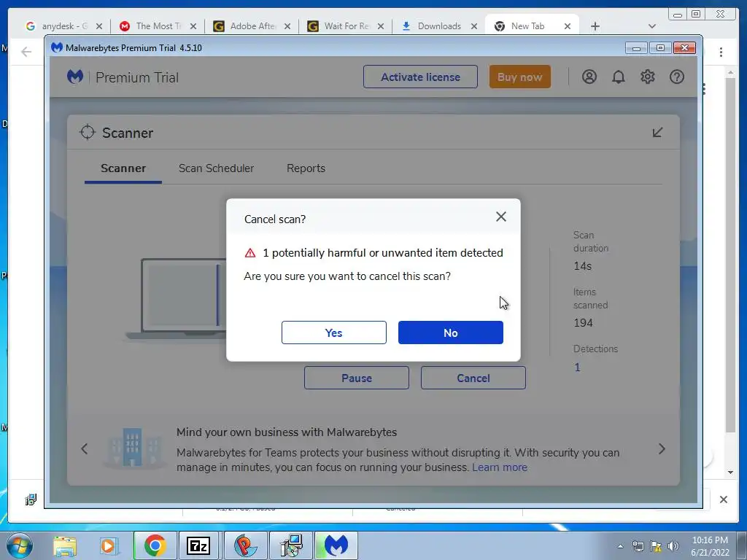This screenshot has height=560, width=747.
Task: Follow the Learn more link
Action: [500, 467]
